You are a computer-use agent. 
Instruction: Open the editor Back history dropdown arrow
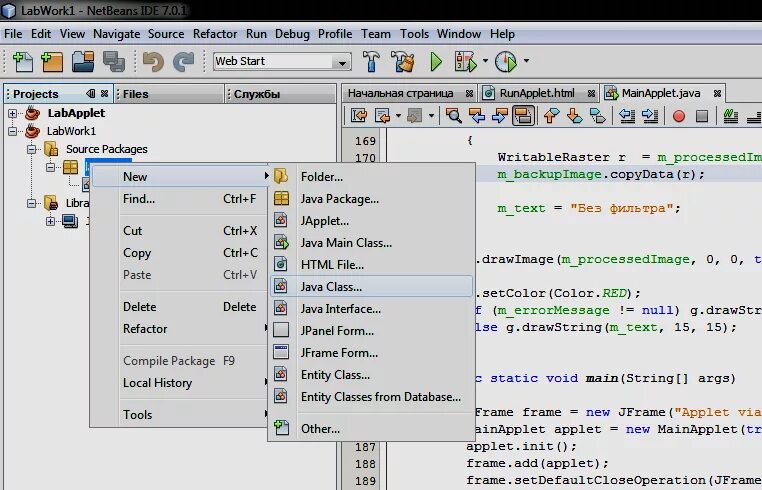point(398,116)
